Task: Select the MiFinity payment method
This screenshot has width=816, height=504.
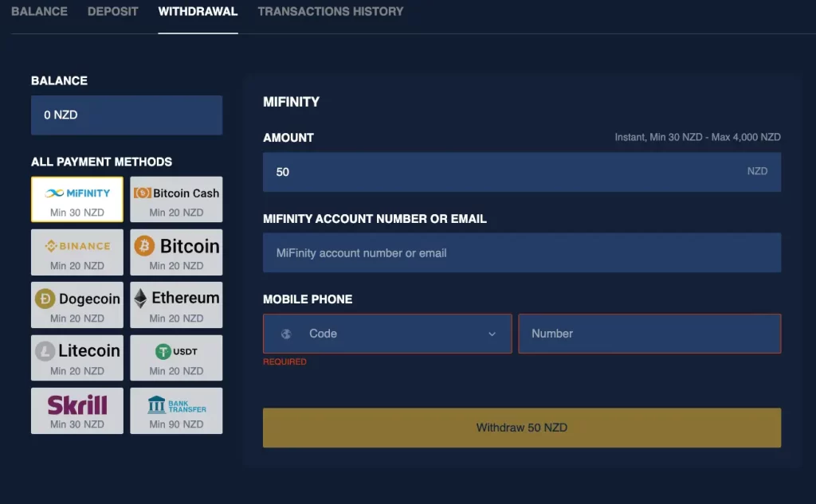Action: pyautogui.click(x=77, y=199)
